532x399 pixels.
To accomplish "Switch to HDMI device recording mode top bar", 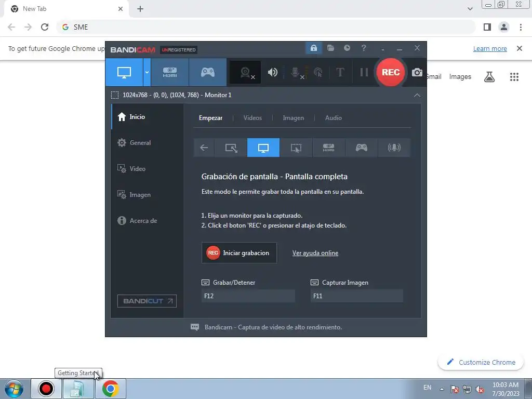I will click(x=170, y=72).
